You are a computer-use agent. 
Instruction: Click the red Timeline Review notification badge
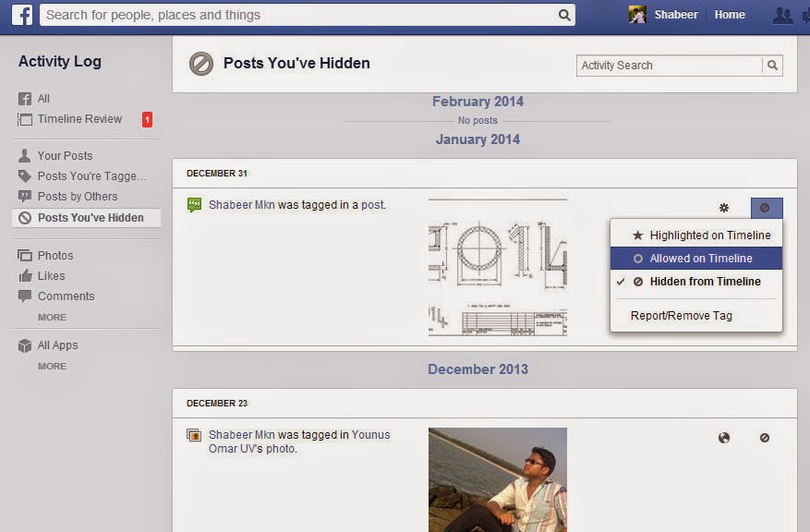(147, 119)
